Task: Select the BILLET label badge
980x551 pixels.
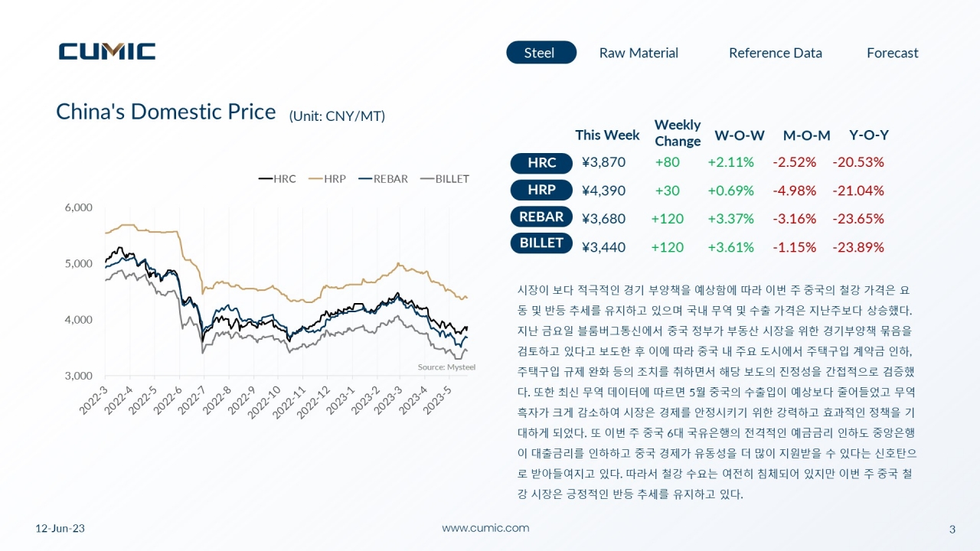Action: [x=541, y=243]
